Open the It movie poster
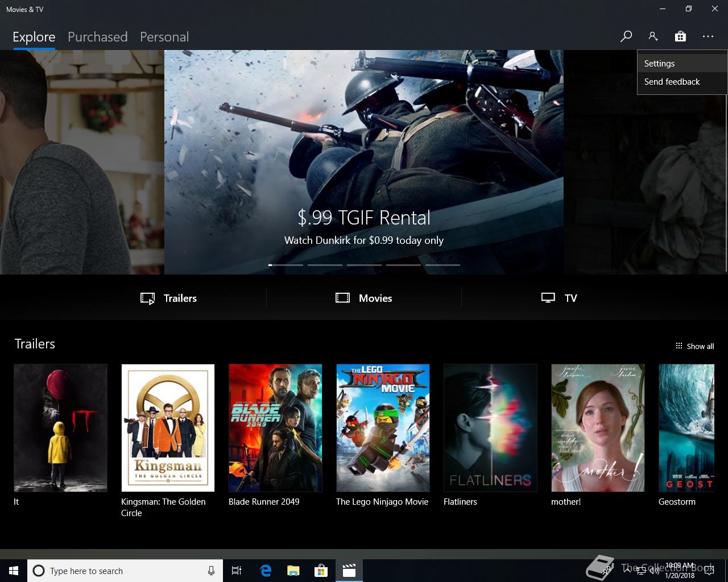 tap(60, 428)
